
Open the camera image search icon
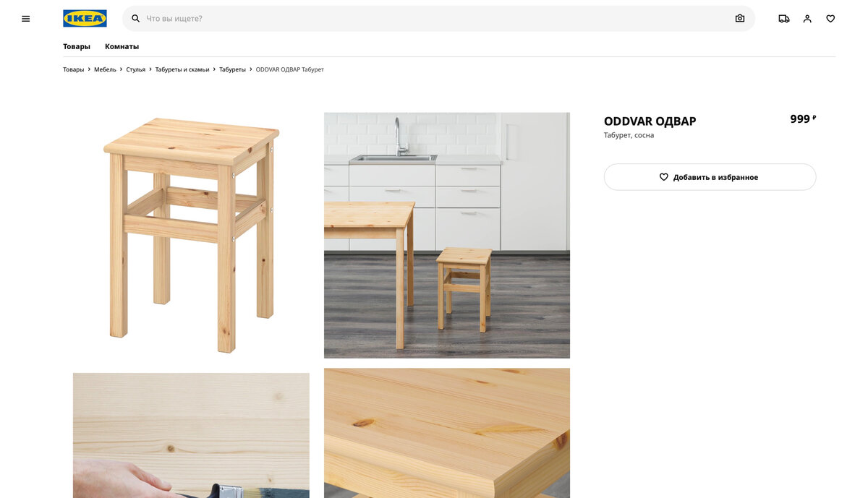739,19
